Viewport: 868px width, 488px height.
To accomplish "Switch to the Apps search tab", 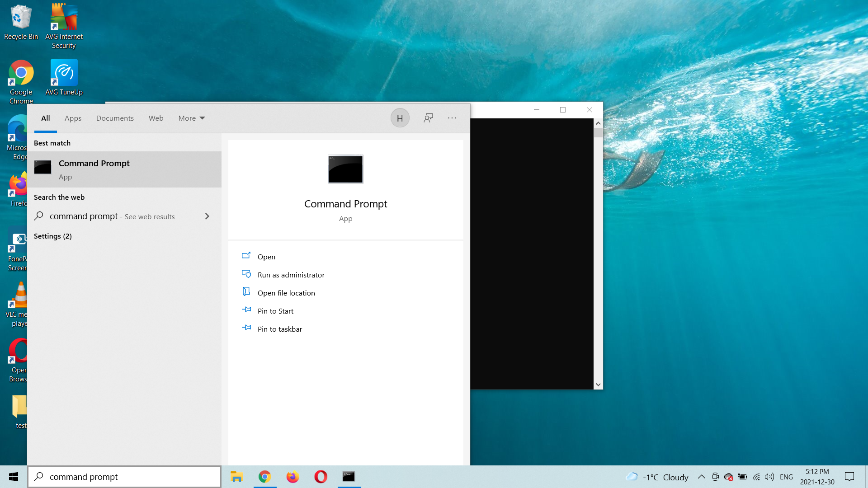I will pyautogui.click(x=73, y=118).
